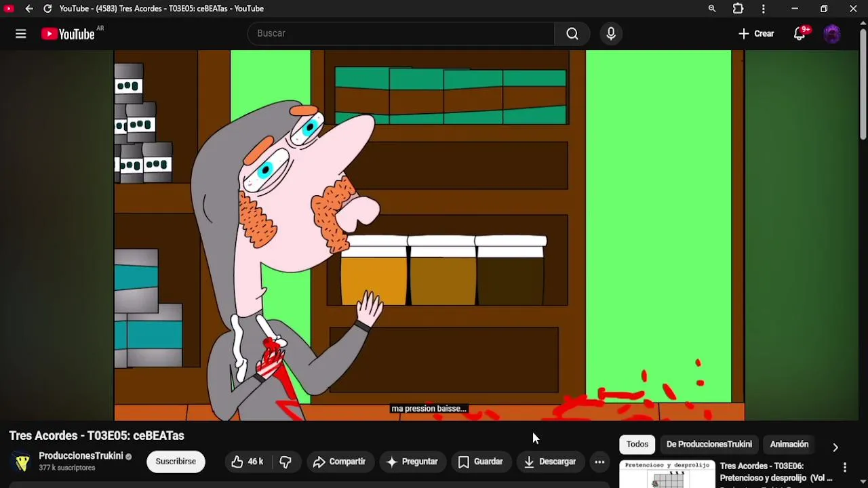
Task: Click the search magnifier button
Action: pyautogui.click(x=572, y=34)
